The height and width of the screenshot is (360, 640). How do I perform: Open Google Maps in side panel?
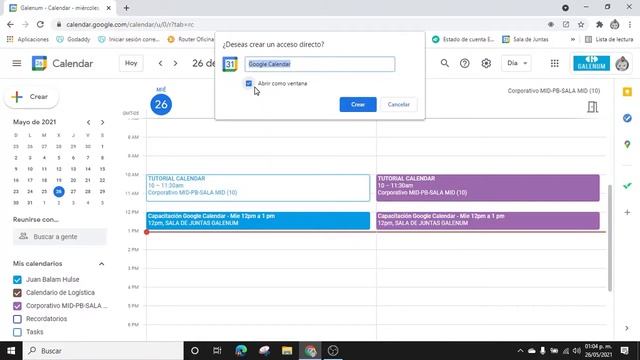click(627, 144)
